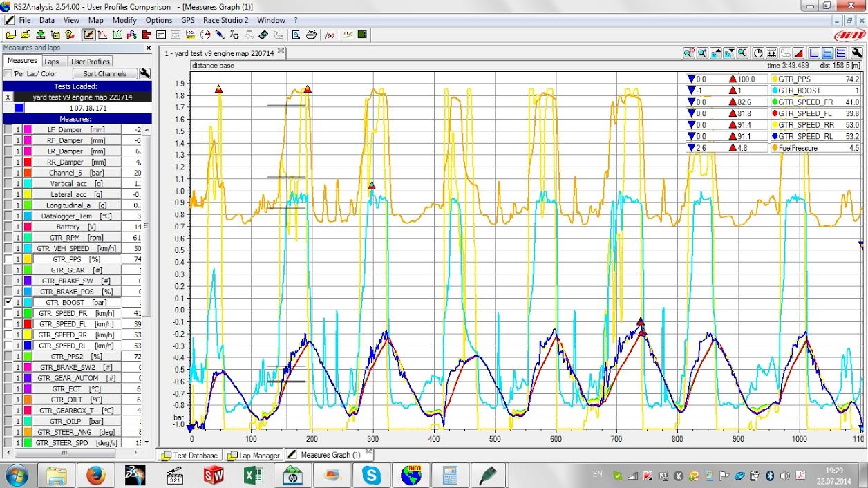Enable the GTR_RPM measure checkbox
The height and width of the screenshot is (488, 868).
pos(8,237)
